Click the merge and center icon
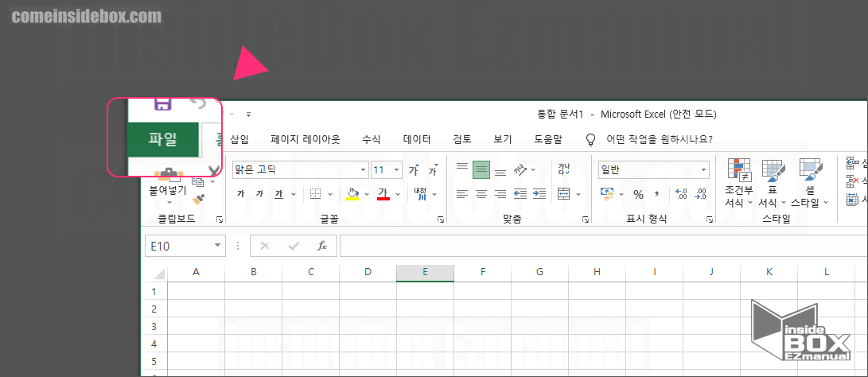This screenshot has width=868, height=377. point(563,194)
